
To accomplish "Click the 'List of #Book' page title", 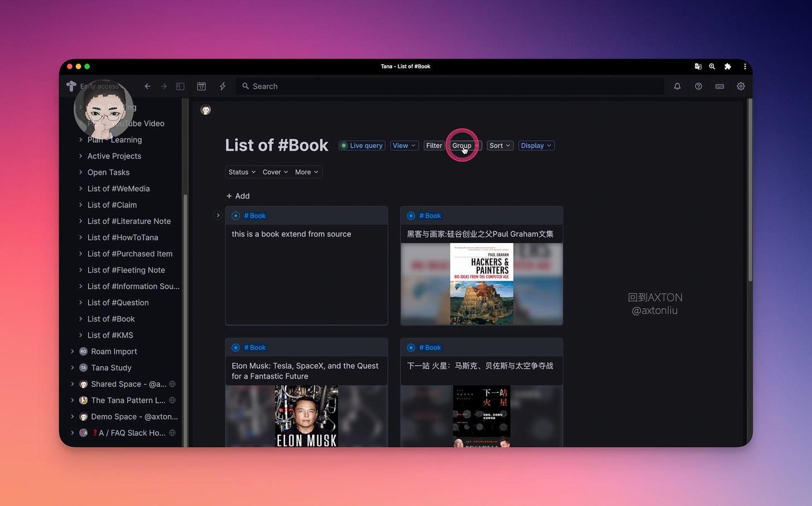I will pos(277,145).
